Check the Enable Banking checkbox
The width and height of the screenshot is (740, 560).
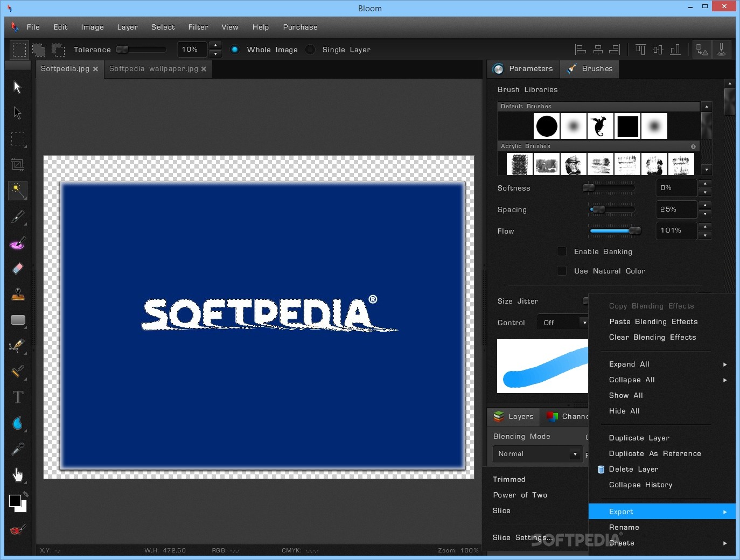point(562,251)
